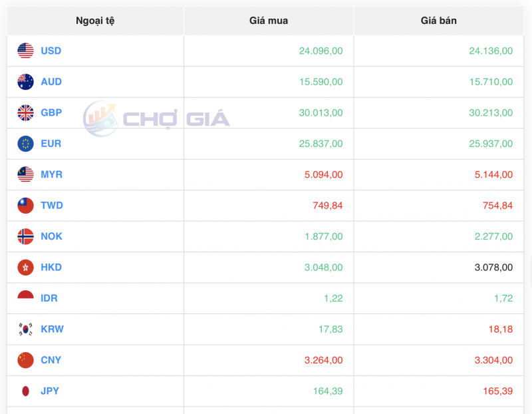
Task: Click the MYR Malaysian flag icon
Action: tap(25, 174)
